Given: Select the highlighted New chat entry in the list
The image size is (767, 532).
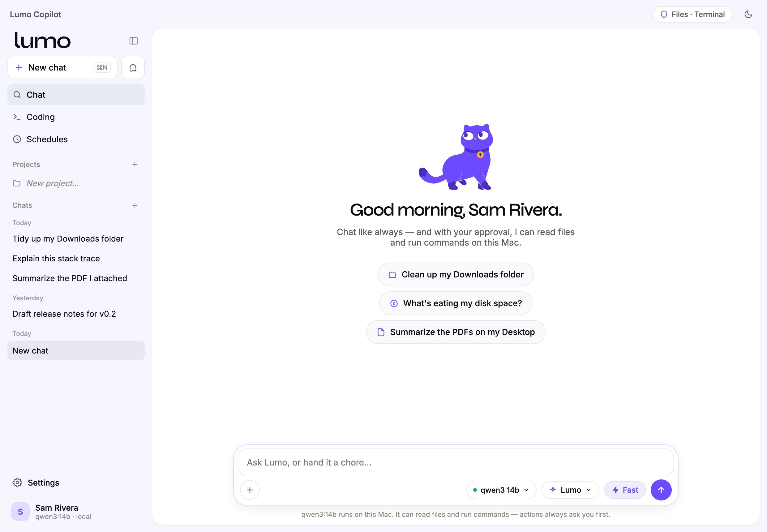Looking at the screenshot, I should (76, 350).
